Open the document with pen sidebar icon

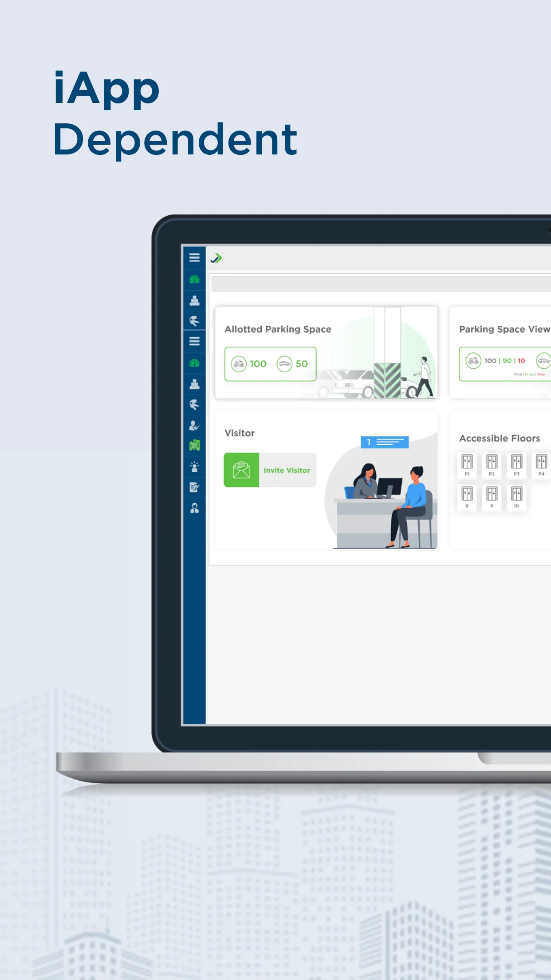point(194,487)
